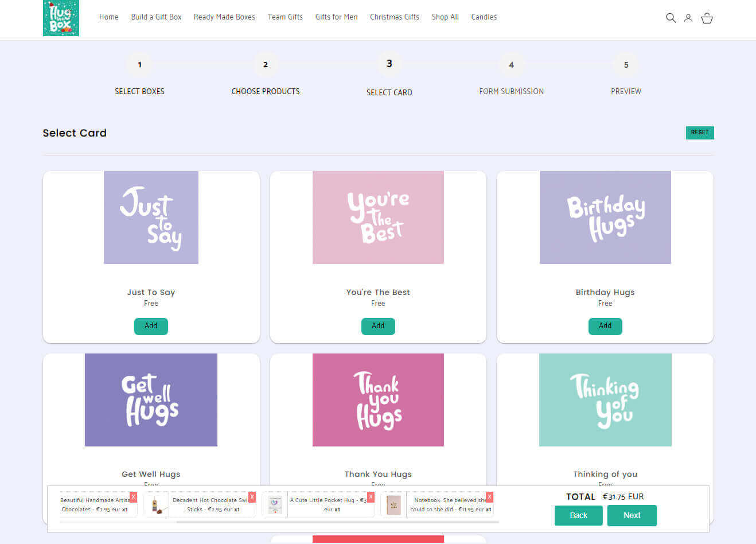Remove Decadent Hot Chocolate Swizzle Sticks item
Viewport: 756px width, 544px height.
point(252,497)
